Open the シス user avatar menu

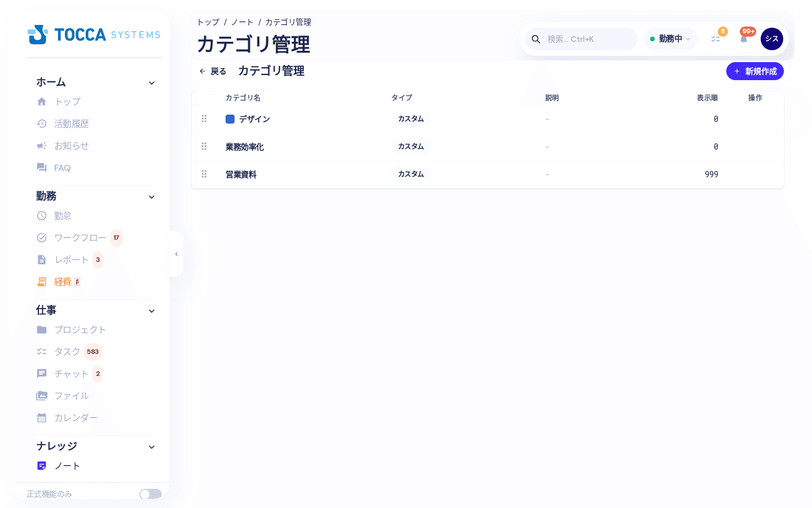(x=772, y=39)
